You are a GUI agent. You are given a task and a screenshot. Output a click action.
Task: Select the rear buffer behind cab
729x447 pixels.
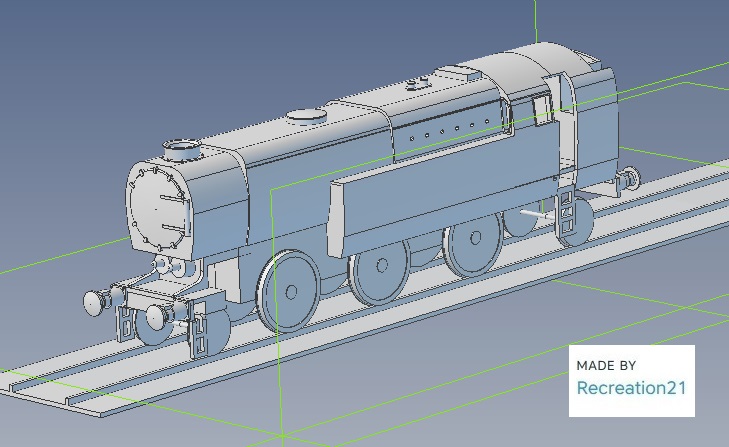[x=629, y=180]
